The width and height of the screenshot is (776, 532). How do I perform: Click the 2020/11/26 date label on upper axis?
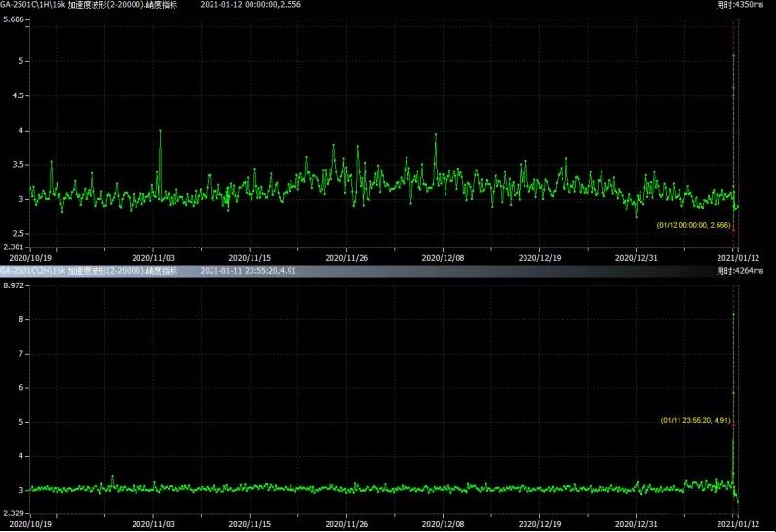[x=346, y=258]
